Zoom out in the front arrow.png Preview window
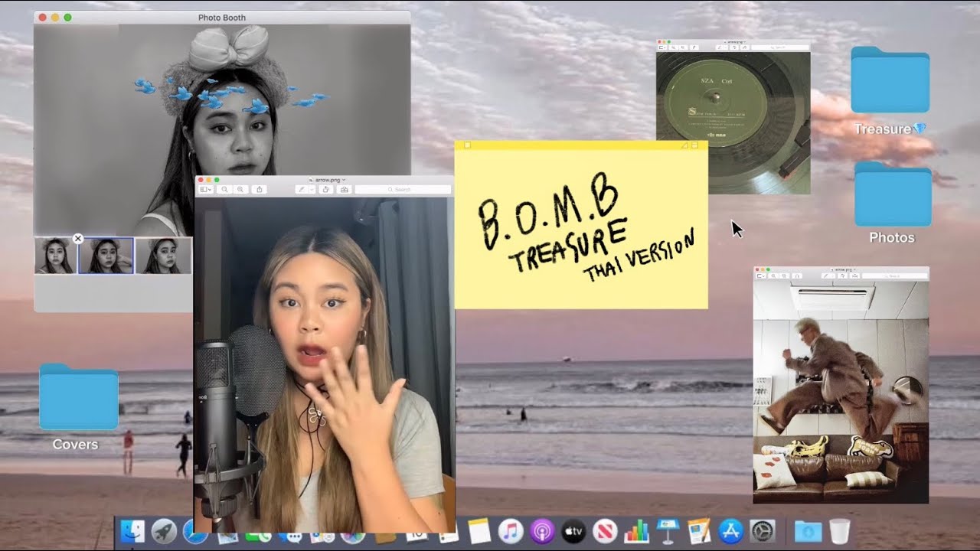980x551 pixels. coord(225,189)
